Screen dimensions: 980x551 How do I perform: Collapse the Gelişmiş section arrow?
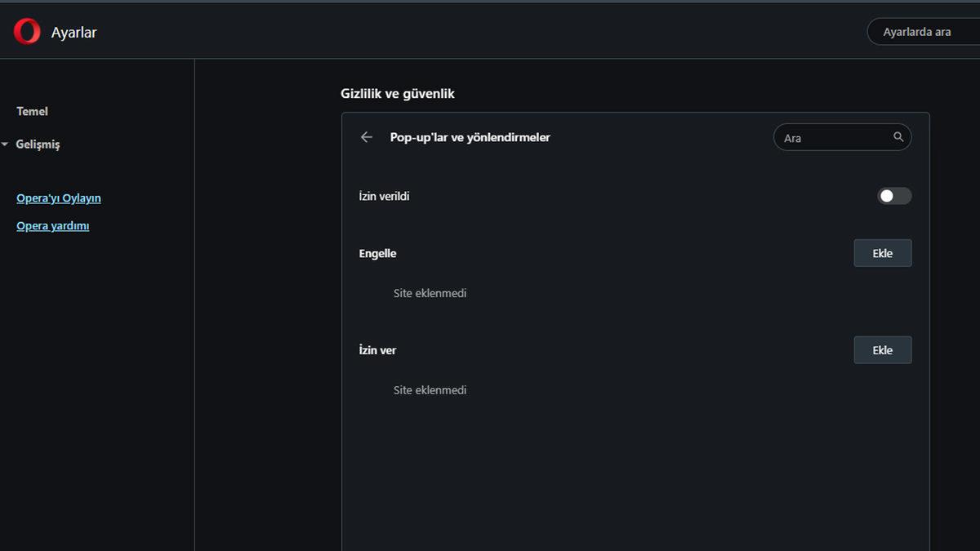pos(6,144)
